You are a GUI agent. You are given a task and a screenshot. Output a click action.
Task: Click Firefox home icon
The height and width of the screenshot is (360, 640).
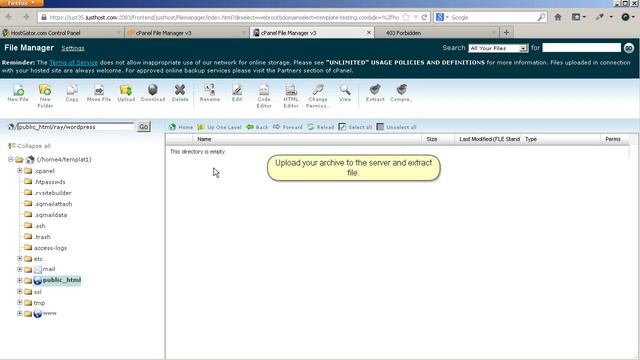point(558,17)
